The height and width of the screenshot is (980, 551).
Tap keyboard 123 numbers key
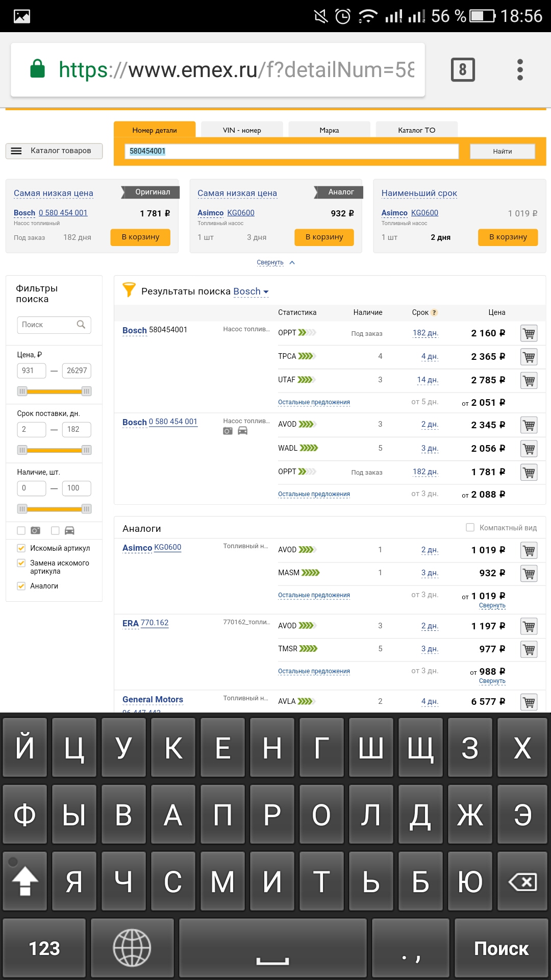coord(44,948)
